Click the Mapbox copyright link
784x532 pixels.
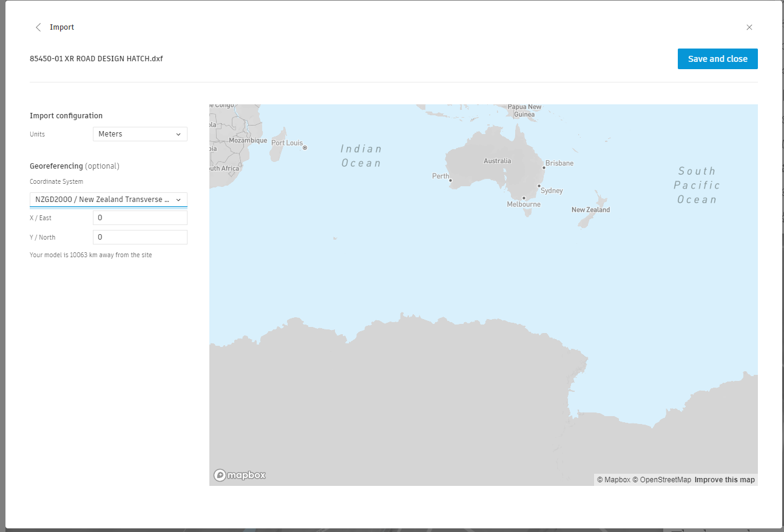[x=615, y=479]
